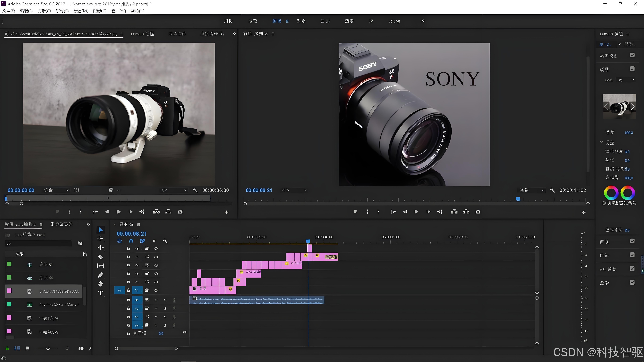Hide track V4 using eye icon
This screenshot has height=362, width=644.
coord(156,265)
